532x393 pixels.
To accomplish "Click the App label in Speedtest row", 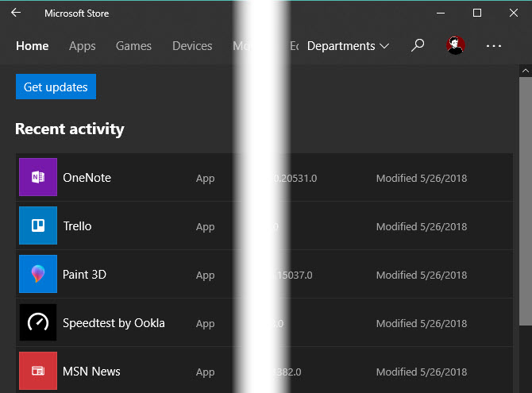I will point(206,325).
